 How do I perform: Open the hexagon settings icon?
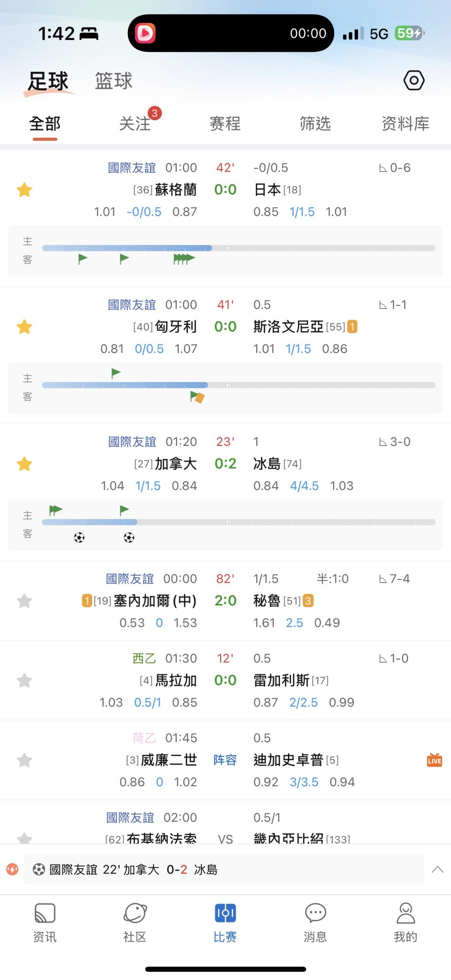pyautogui.click(x=414, y=80)
